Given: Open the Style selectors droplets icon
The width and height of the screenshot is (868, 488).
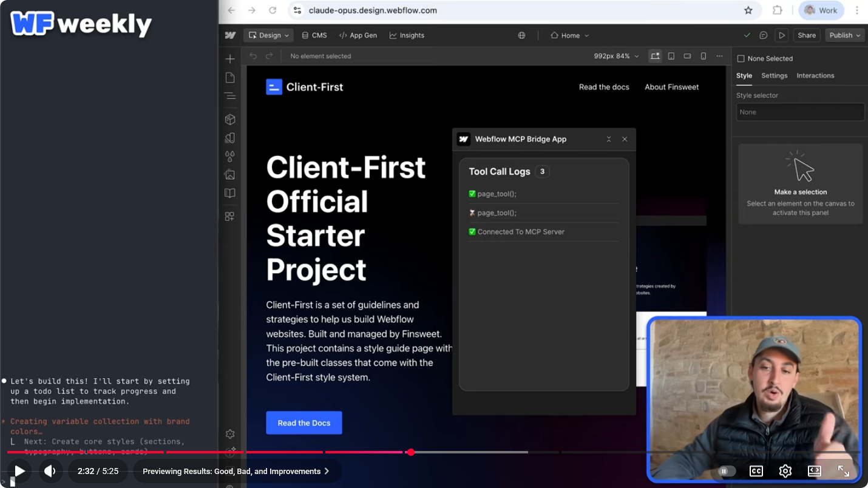Looking at the screenshot, I should tap(230, 156).
